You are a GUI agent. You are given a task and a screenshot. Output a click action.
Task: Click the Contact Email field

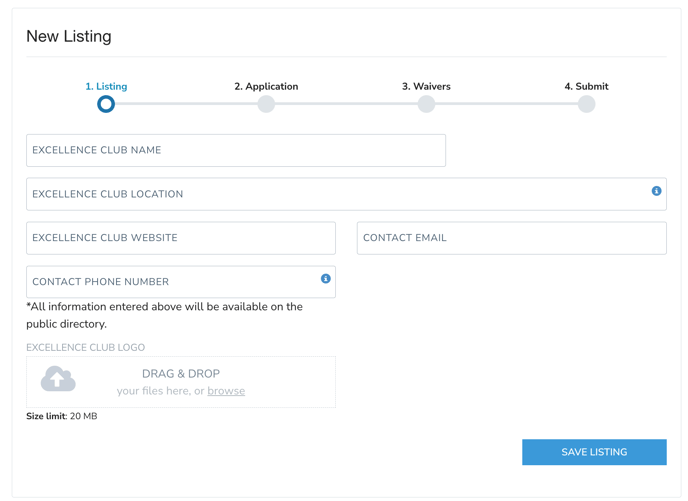pyautogui.click(x=511, y=238)
